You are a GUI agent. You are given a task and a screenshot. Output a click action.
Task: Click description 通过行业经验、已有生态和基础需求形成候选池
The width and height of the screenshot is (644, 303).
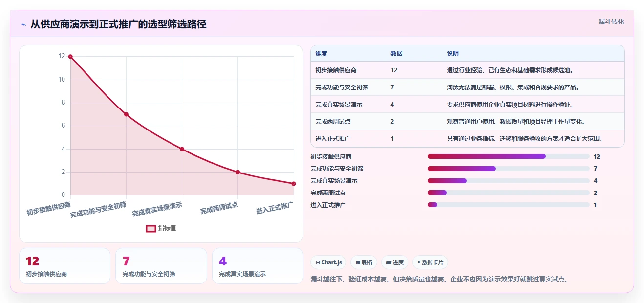pyautogui.click(x=510, y=70)
